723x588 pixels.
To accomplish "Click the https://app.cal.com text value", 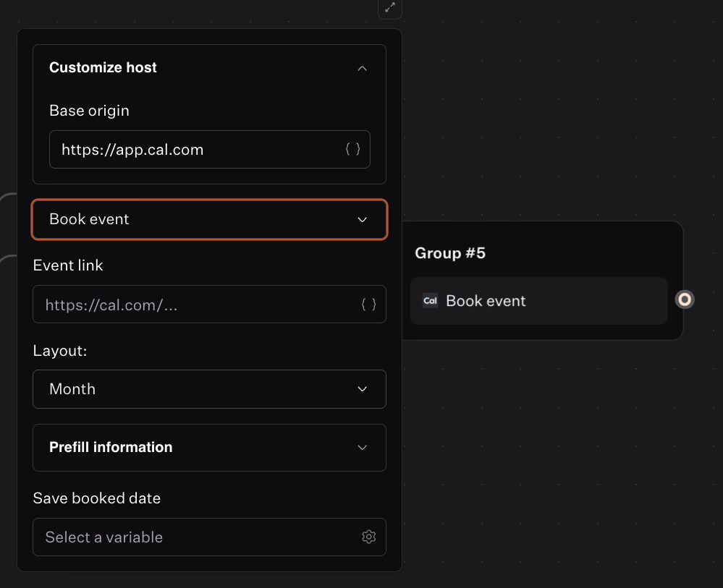I will [132, 150].
